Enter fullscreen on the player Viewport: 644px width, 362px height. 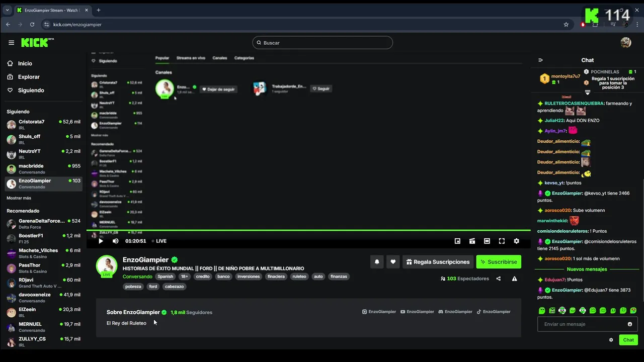coord(502,241)
